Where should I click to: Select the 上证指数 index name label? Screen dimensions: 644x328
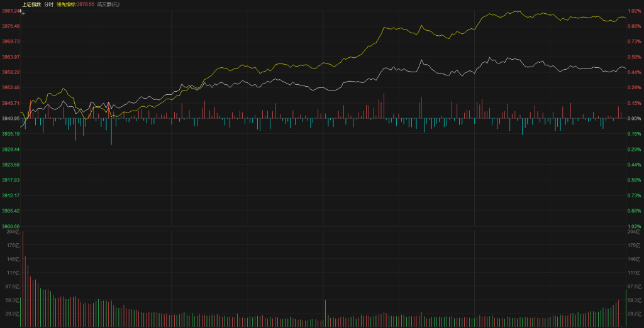pyautogui.click(x=31, y=4)
